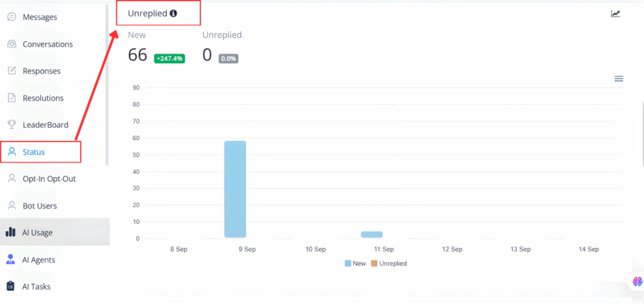Click the AI Tasks clipboard icon
Screen dimensions: 644x304
pos(11,286)
